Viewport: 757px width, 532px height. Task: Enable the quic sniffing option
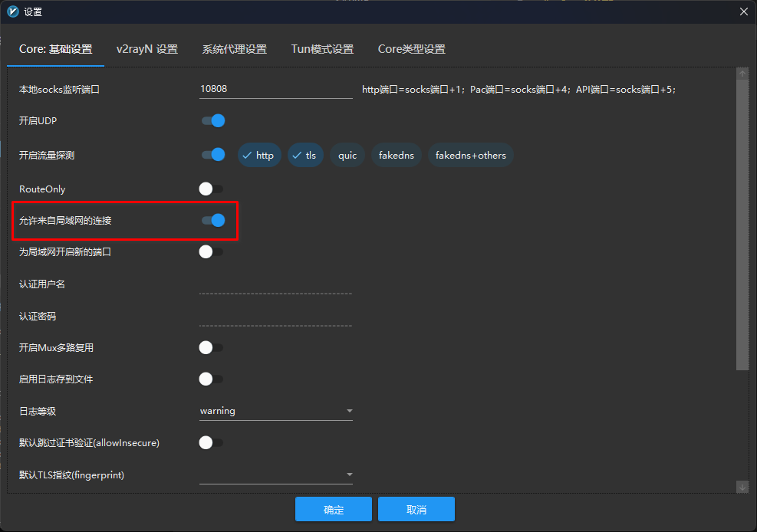coord(347,156)
